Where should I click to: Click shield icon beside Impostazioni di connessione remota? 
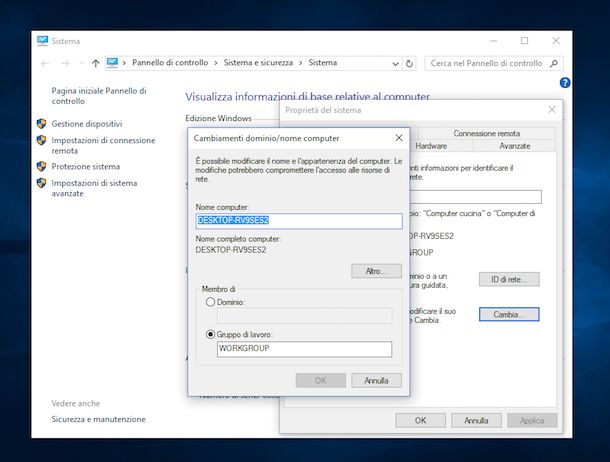point(41,140)
